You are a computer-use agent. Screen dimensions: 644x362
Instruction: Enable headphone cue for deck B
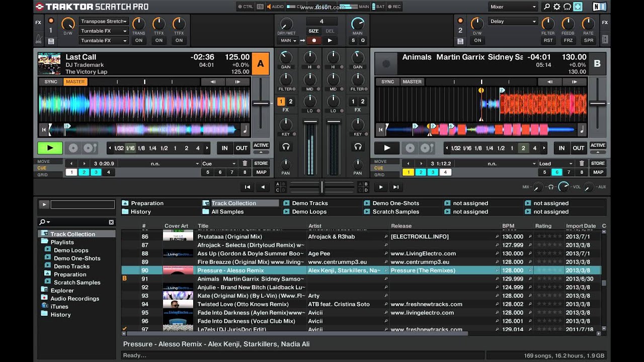tap(358, 147)
